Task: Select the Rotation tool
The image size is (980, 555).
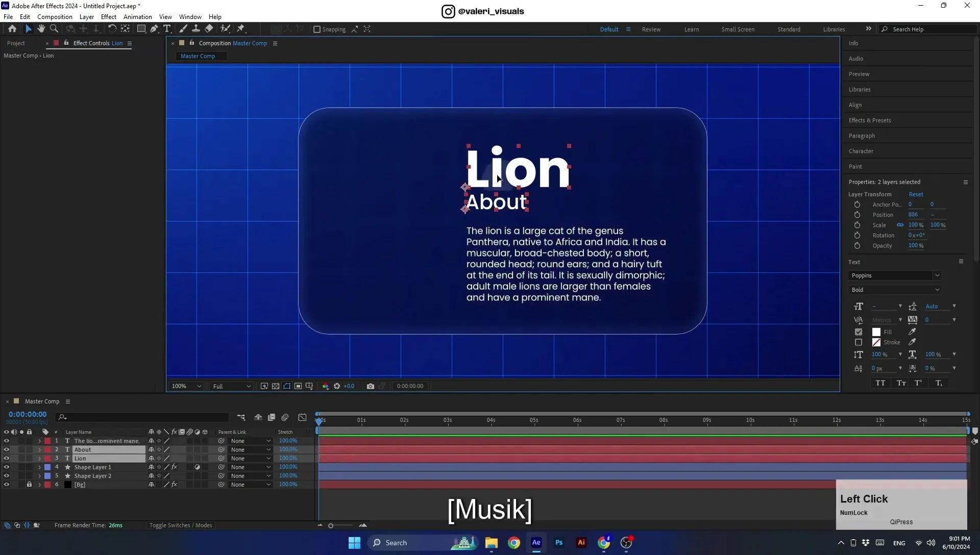Action: 112,29
